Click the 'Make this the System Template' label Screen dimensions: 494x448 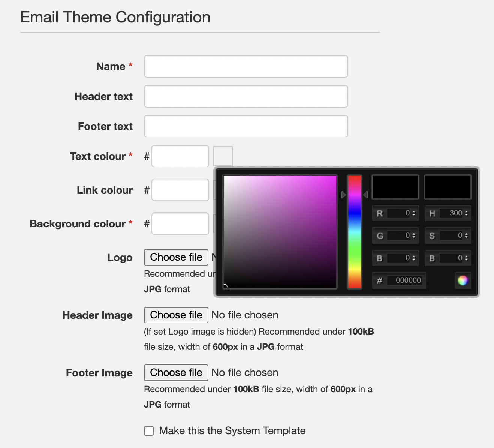click(x=232, y=431)
